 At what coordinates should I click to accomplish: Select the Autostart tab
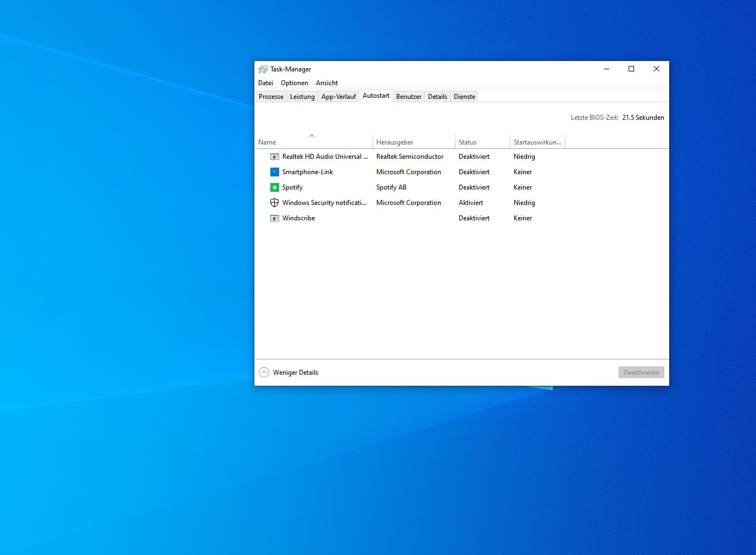(x=376, y=96)
